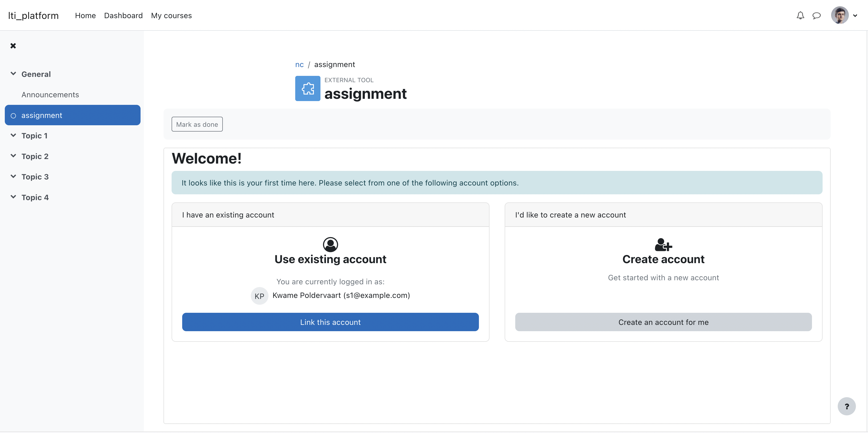Open the notifications bell
The image size is (868, 433).
click(x=800, y=15)
